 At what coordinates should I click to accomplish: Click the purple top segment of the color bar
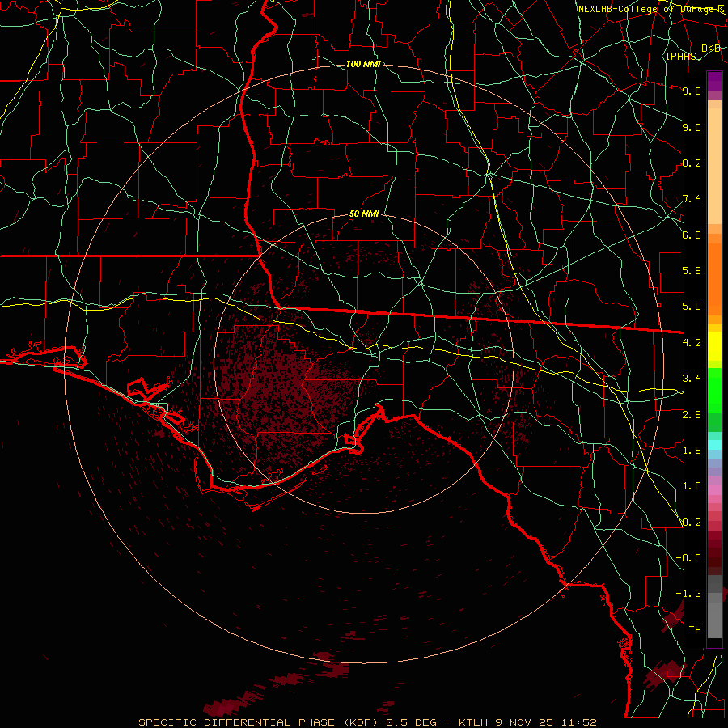[x=714, y=81]
